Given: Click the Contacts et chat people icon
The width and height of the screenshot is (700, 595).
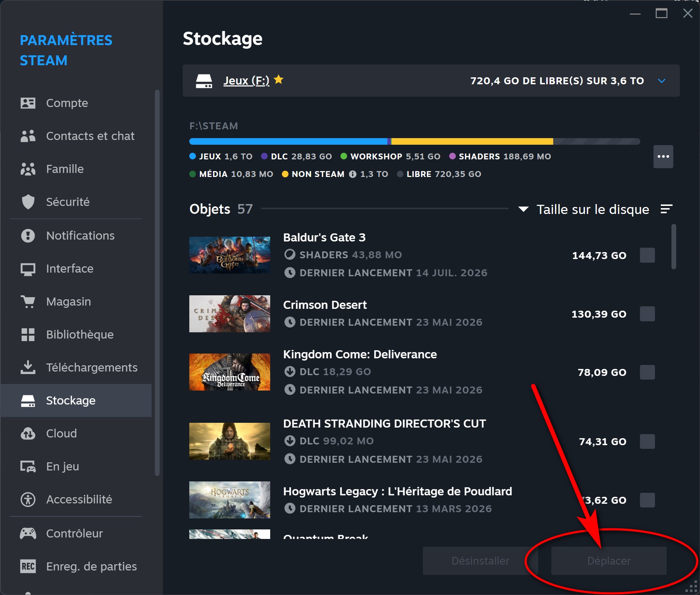Looking at the screenshot, I should pyautogui.click(x=28, y=136).
